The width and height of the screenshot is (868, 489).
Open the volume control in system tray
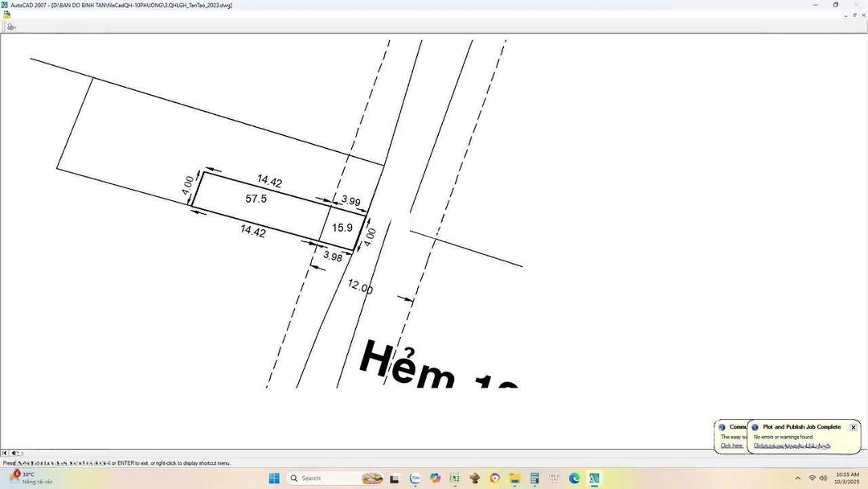pyautogui.click(x=823, y=479)
